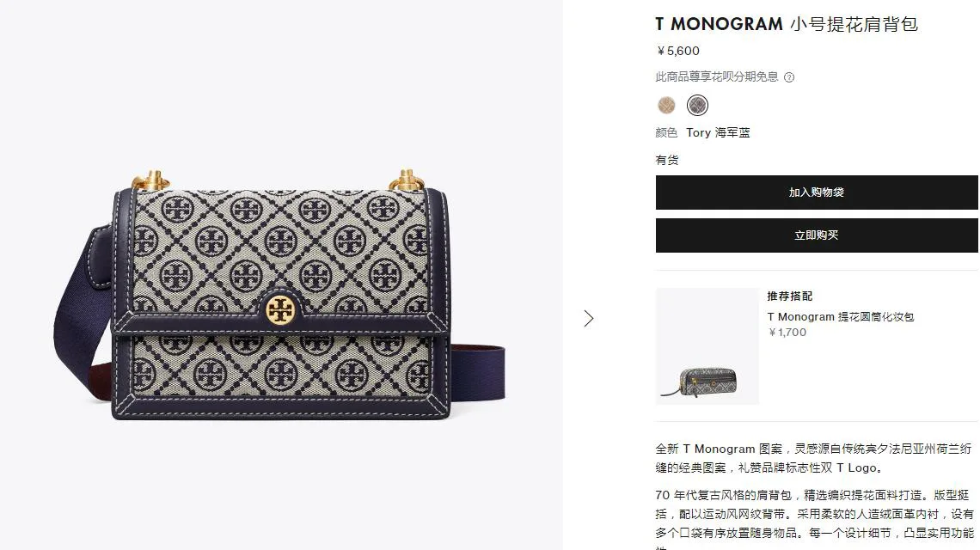980x550 pixels.
Task: Click the 有货 stock status text
Action: [x=667, y=160]
